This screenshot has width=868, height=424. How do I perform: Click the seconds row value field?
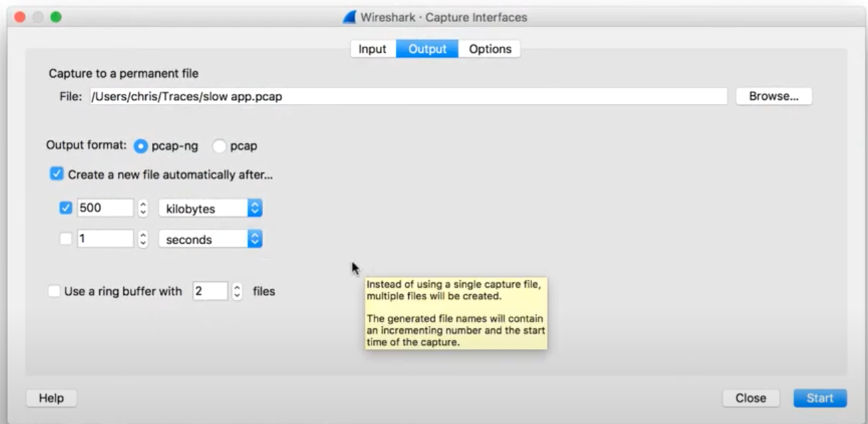(106, 239)
